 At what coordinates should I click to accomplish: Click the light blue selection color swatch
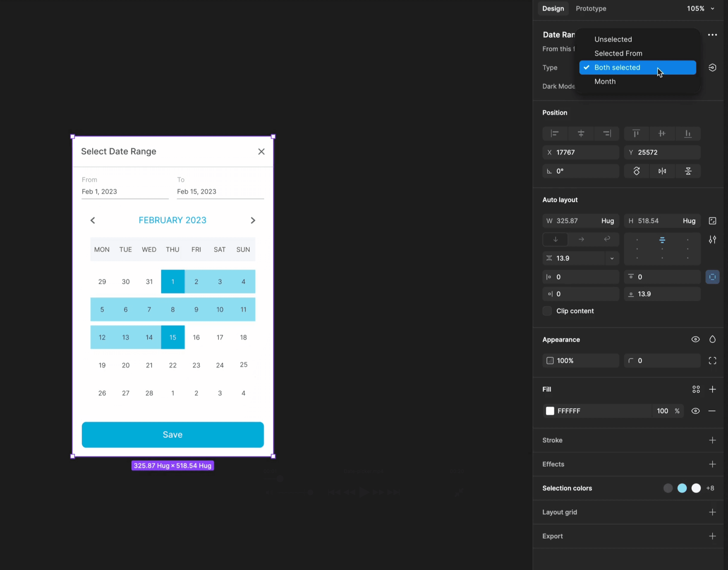[x=682, y=488]
